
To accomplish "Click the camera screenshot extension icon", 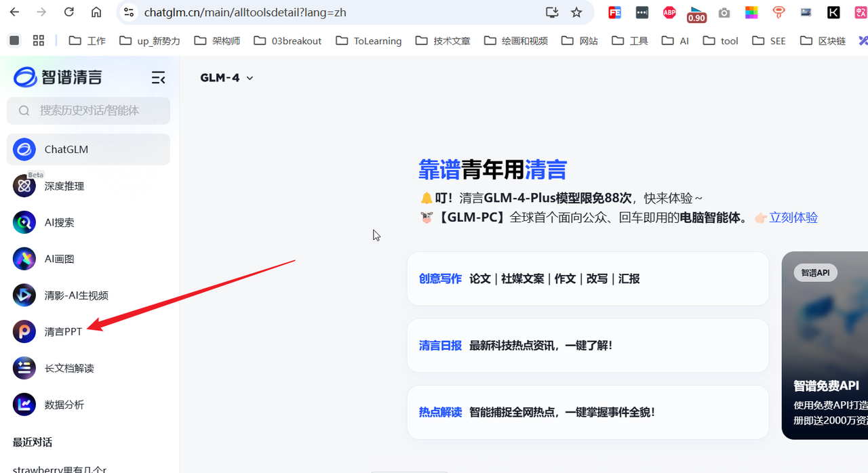I will pyautogui.click(x=724, y=12).
